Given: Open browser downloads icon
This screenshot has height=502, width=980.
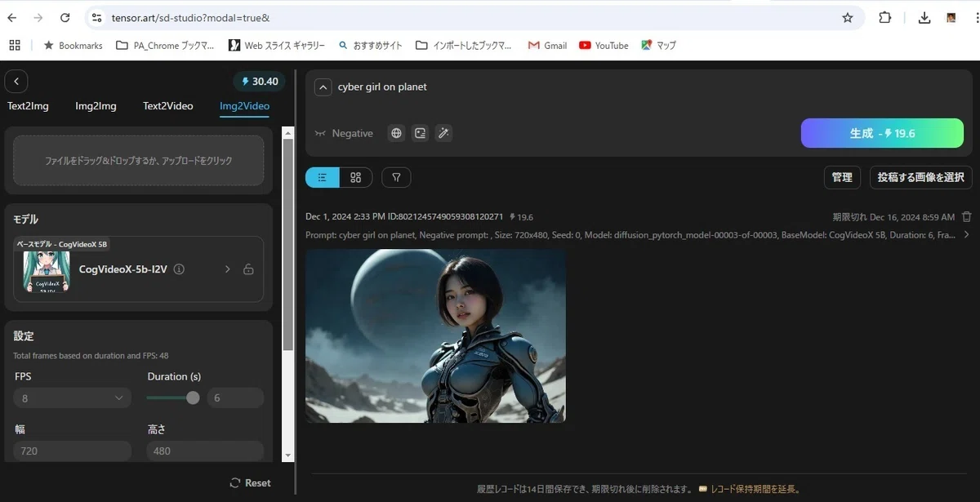Looking at the screenshot, I should 924,17.
